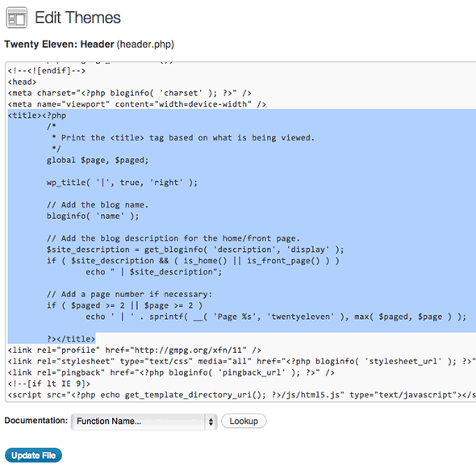The height and width of the screenshot is (466, 476).
Task: Click the <head> line in the editor
Action: point(22,82)
